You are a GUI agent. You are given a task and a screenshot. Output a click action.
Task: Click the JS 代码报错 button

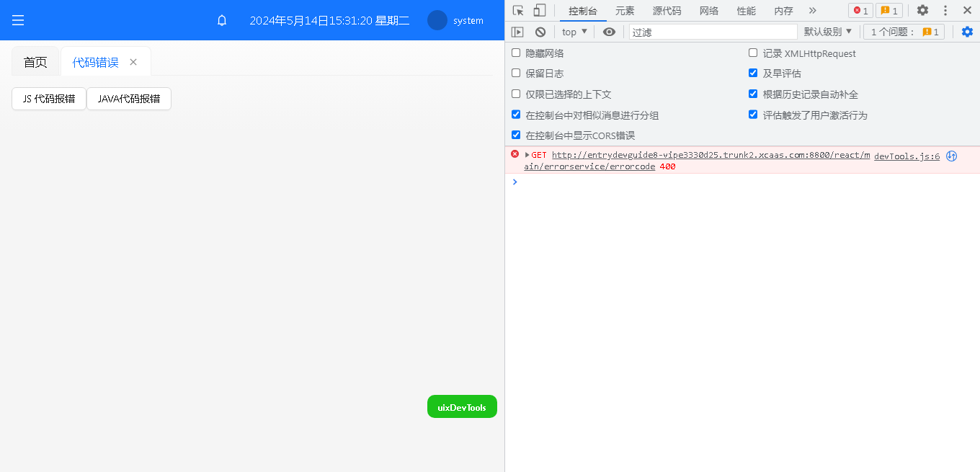[x=49, y=99]
